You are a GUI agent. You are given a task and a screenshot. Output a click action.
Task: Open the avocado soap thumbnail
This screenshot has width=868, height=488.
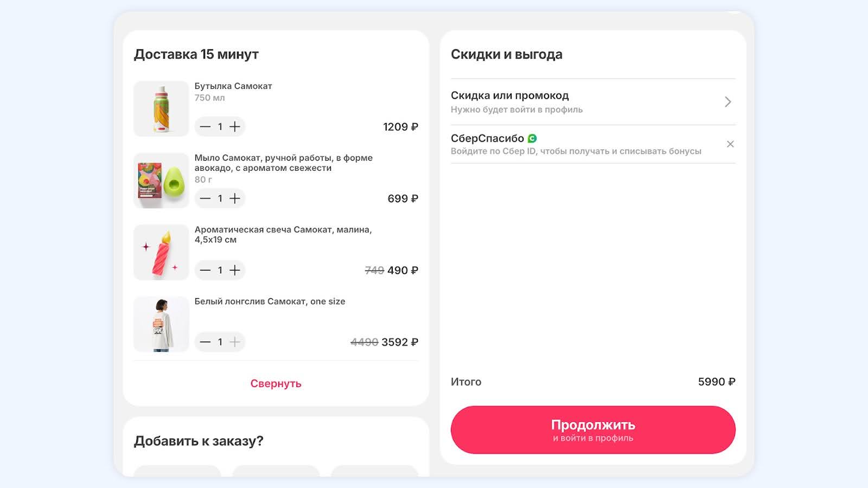161,181
